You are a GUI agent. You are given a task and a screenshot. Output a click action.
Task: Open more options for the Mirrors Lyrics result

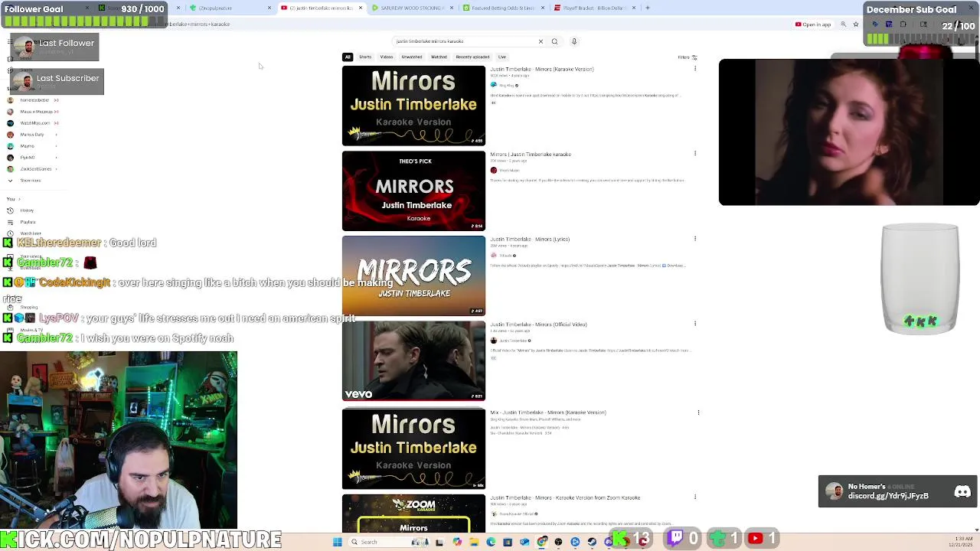695,239
